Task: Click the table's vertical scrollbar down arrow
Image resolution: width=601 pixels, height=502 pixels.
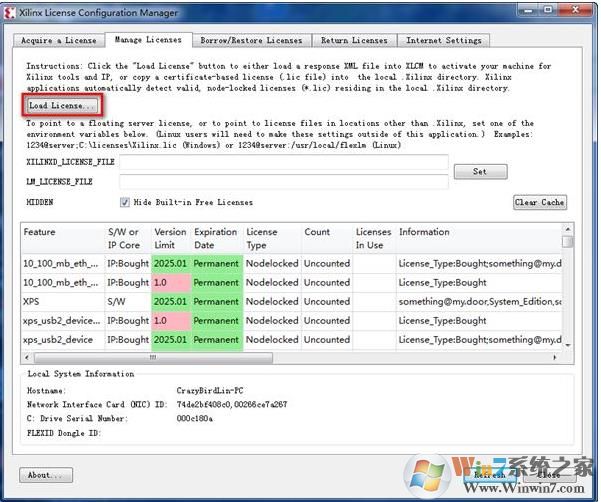Action: pyautogui.click(x=568, y=345)
